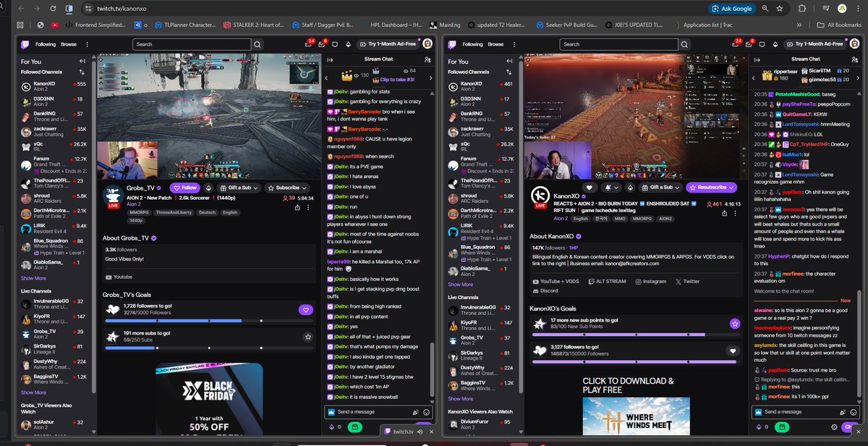Click left window search input field
The width and height of the screenshot is (868, 446).
[192, 44]
